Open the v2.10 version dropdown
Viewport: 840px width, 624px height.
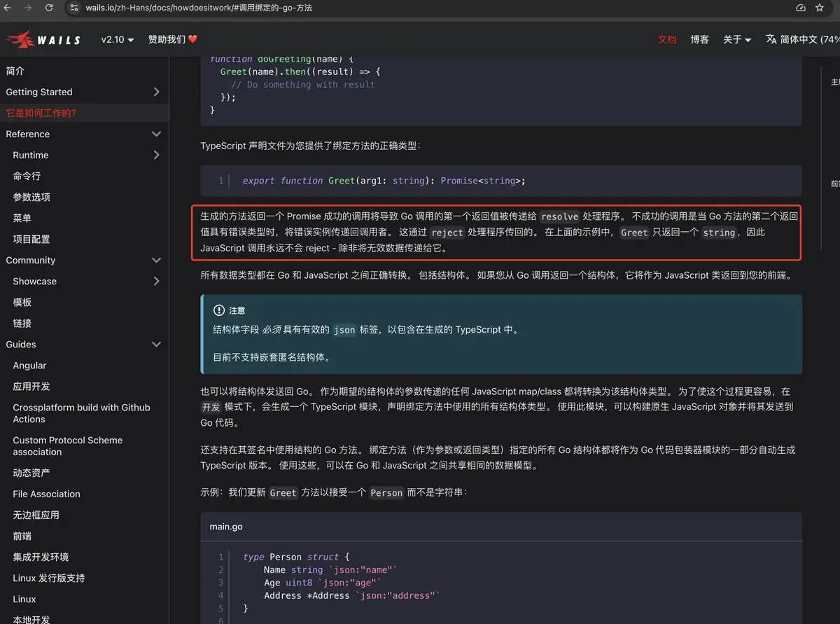pyautogui.click(x=117, y=39)
